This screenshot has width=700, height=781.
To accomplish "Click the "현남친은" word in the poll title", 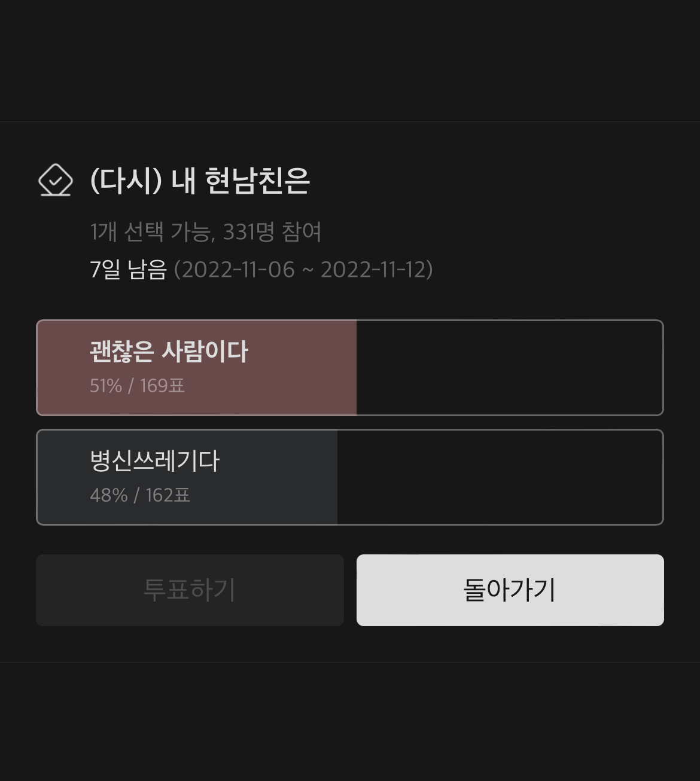I will click(257, 181).
